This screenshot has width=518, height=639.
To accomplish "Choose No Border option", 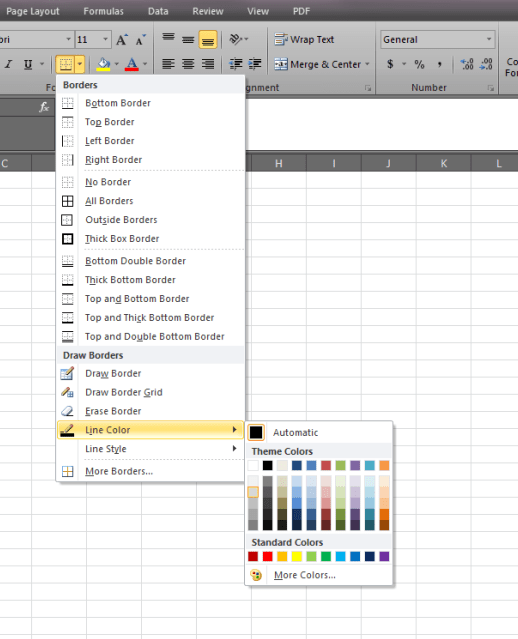I will pos(151,182).
